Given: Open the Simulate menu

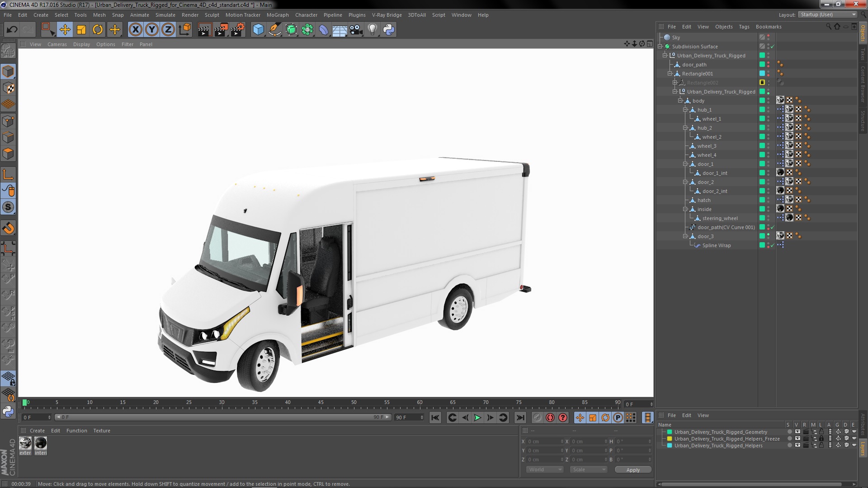Looking at the screenshot, I should click(x=165, y=15).
